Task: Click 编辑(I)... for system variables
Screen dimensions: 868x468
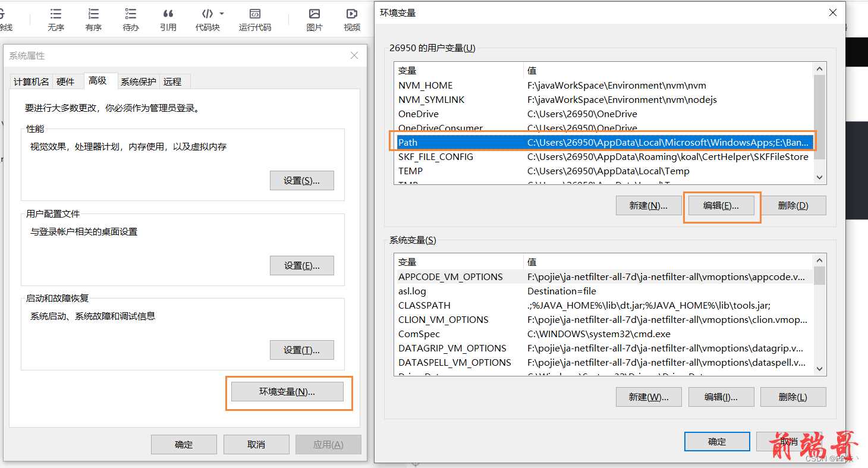Action: pyautogui.click(x=721, y=397)
